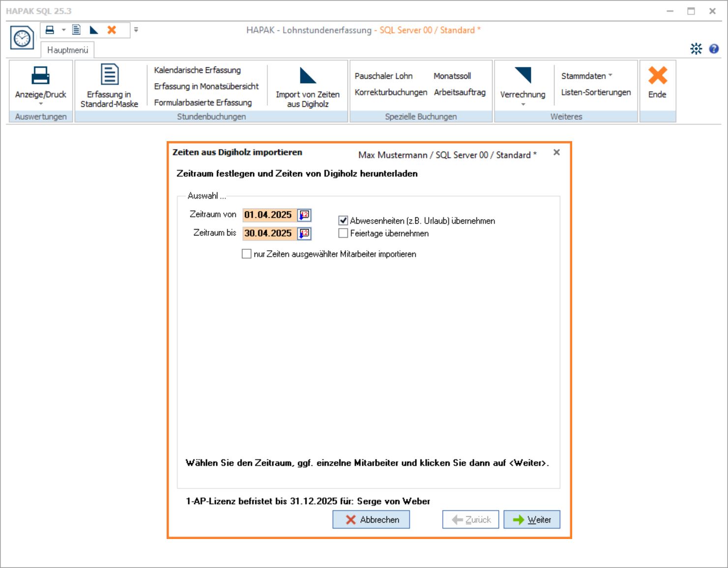Click the Zeitraum von date field
Screen dimensions: 728x568
click(269, 215)
